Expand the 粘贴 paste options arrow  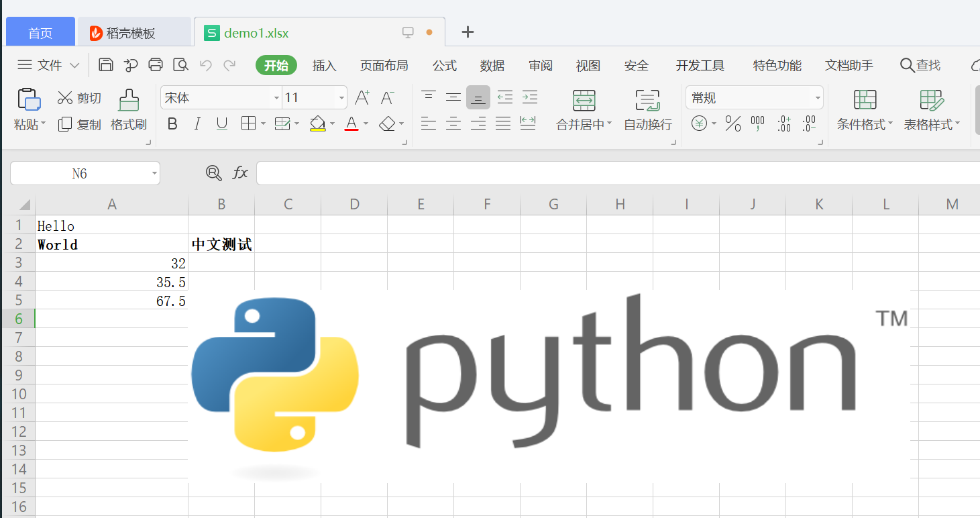click(x=44, y=124)
